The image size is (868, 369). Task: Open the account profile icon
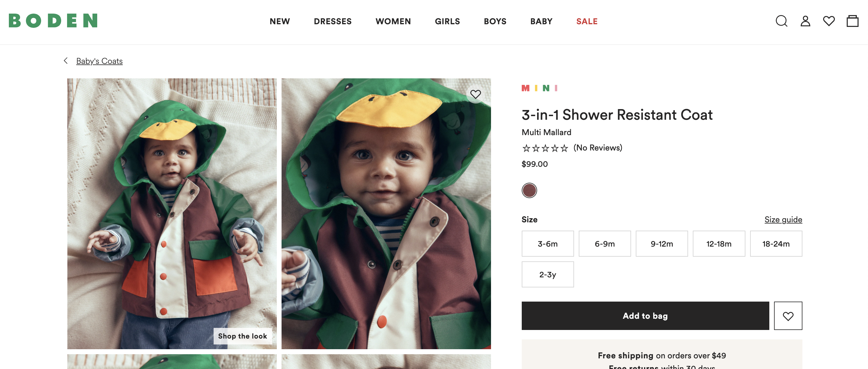pyautogui.click(x=805, y=21)
